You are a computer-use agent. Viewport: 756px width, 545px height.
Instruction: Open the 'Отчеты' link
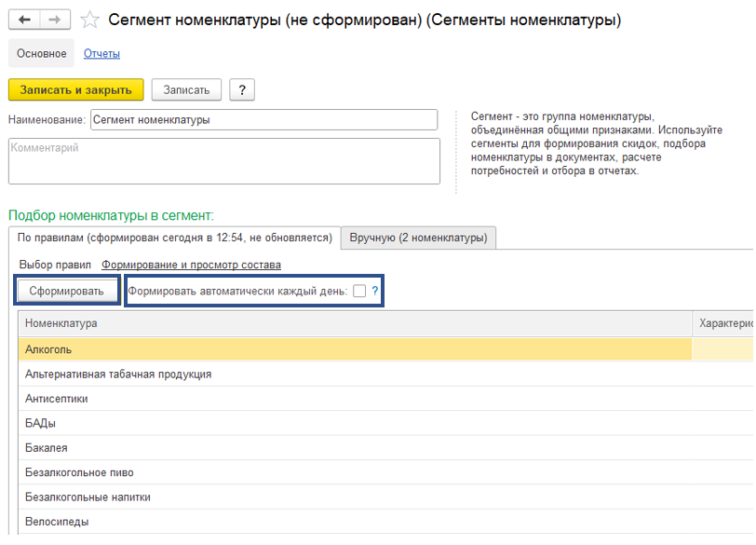coord(101,53)
